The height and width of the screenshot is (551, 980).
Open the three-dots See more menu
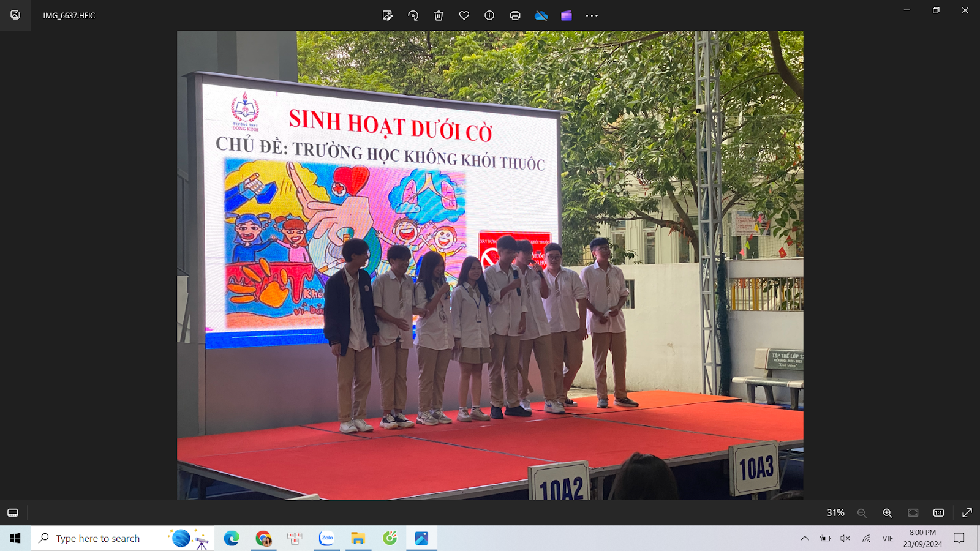point(592,15)
